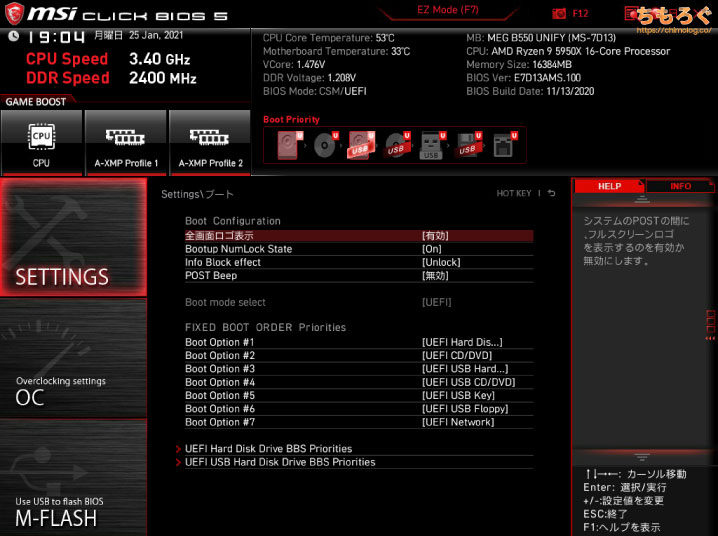Image resolution: width=718 pixels, height=536 pixels.
Task: Click the MSI dragon shield logo
Action: (x=14, y=13)
